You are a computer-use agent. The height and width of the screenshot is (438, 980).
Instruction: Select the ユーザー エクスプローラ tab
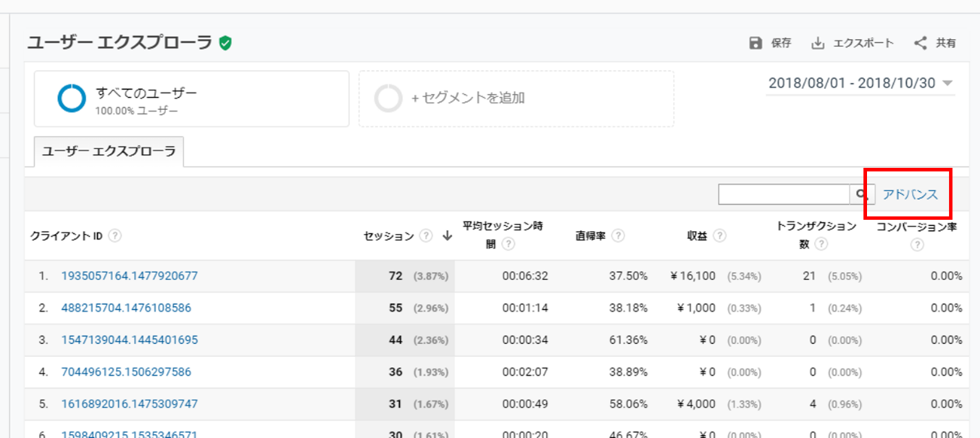point(109,151)
